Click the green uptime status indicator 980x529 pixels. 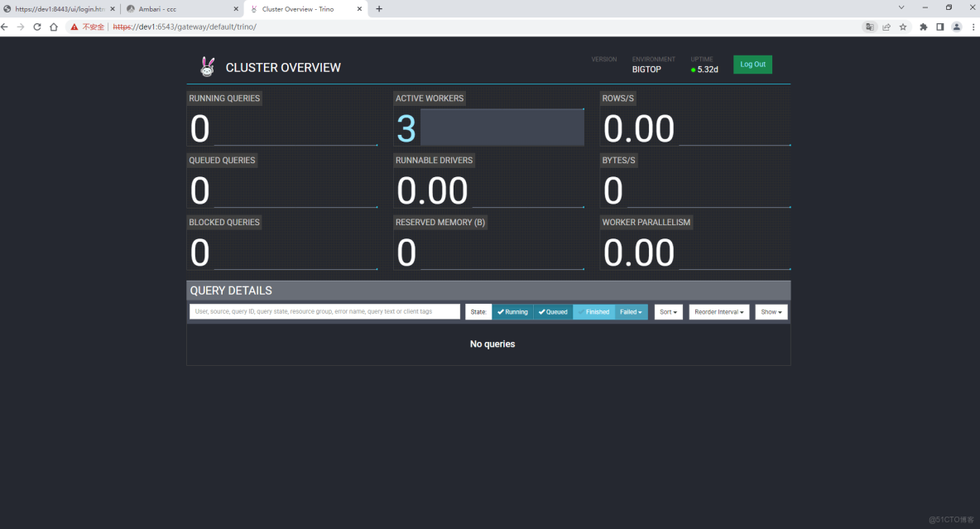pyautogui.click(x=693, y=70)
